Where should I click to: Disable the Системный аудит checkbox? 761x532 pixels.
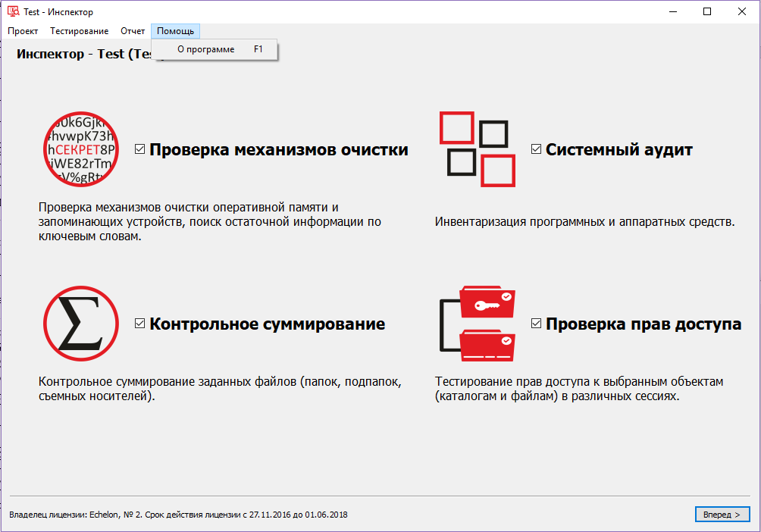[536, 149]
